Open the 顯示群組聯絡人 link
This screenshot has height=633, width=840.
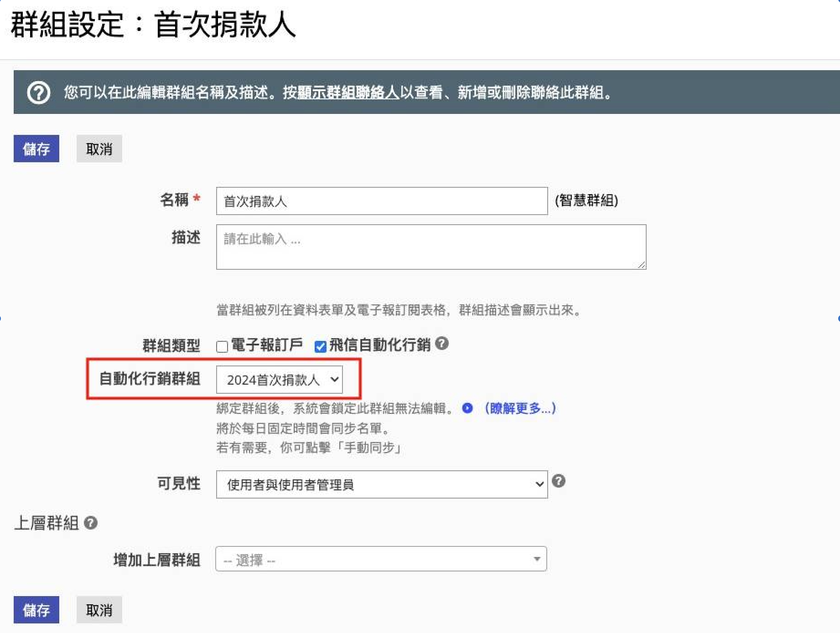pos(348,93)
